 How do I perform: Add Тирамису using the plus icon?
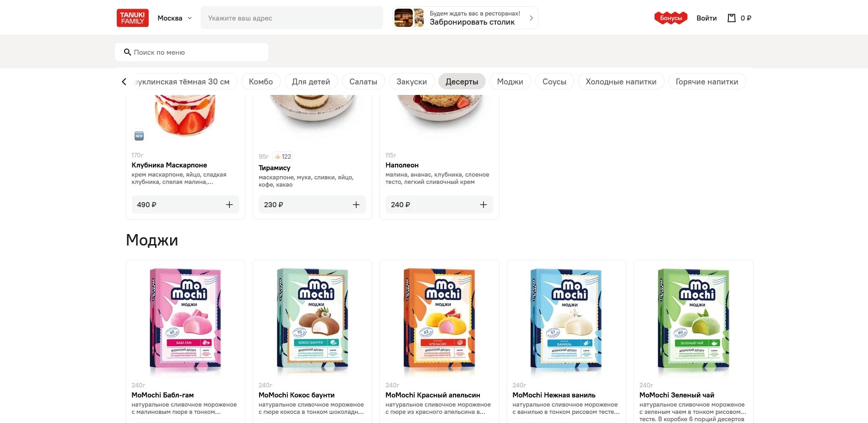356,205
